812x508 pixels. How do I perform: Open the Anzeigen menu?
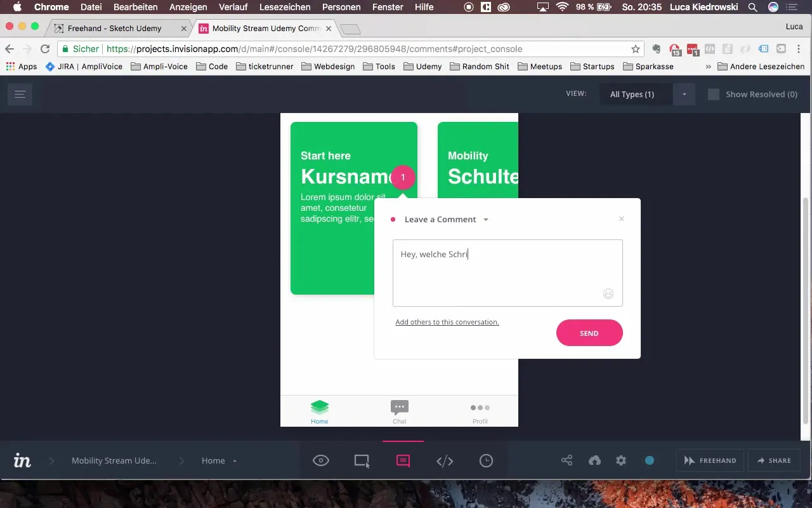tap(188, 7)
